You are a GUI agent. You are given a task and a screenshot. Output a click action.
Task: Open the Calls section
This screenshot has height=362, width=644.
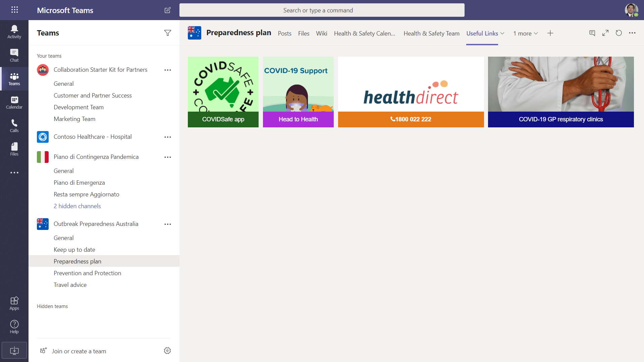click(x=14, y=126)
